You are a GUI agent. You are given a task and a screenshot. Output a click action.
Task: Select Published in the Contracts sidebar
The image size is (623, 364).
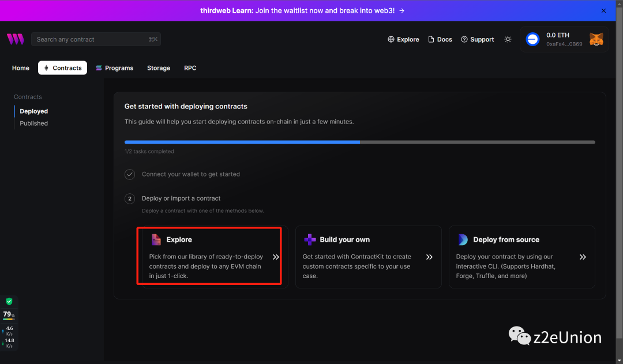point(34,123)
